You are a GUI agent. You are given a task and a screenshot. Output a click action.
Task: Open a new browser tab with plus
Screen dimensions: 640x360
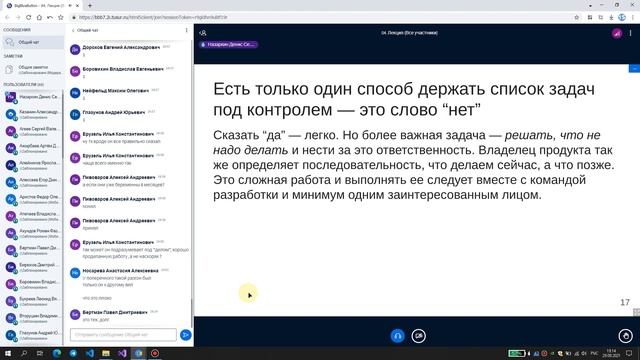(90, 6)
